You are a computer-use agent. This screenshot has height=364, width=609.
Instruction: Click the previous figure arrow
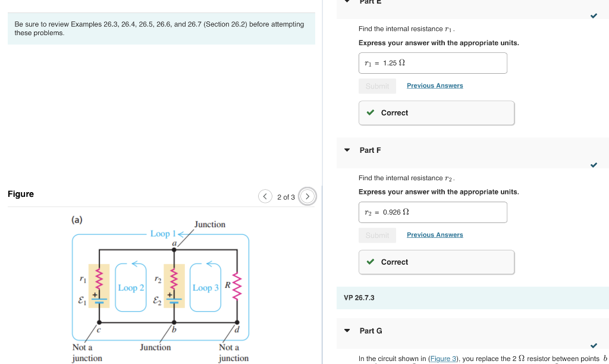click(265, 196)
